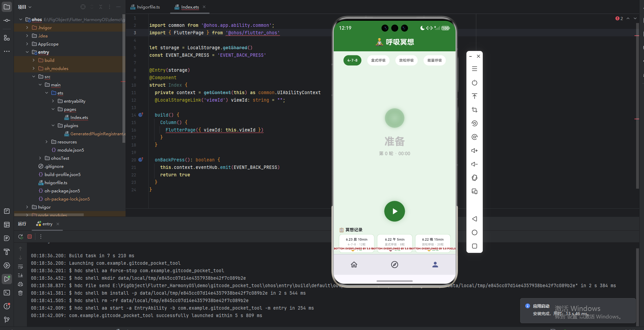This screenshot has height=330, width=644.
Task: Click the emulator screenshot crop icon
Action: [475, 110]
